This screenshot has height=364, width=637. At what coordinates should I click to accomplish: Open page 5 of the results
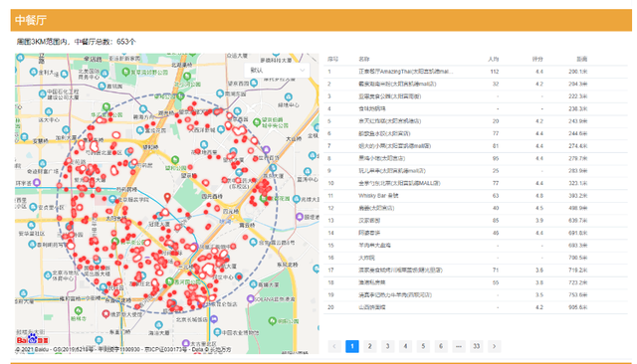423,346
